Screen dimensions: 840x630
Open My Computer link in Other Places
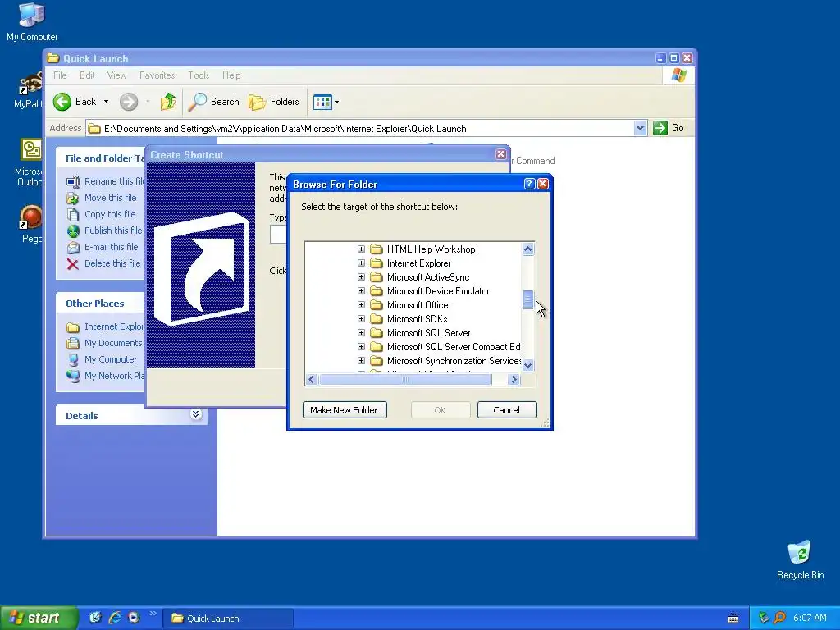(x=111, y=359)
